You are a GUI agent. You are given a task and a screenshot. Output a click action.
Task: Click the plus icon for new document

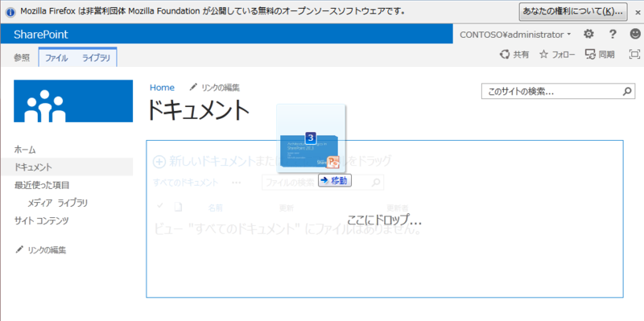pos(159,162)
